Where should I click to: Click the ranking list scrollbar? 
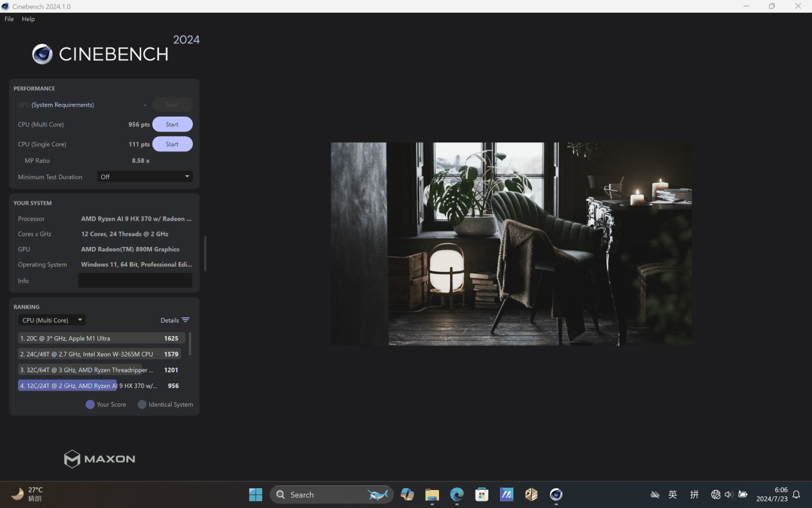[190, 344]
